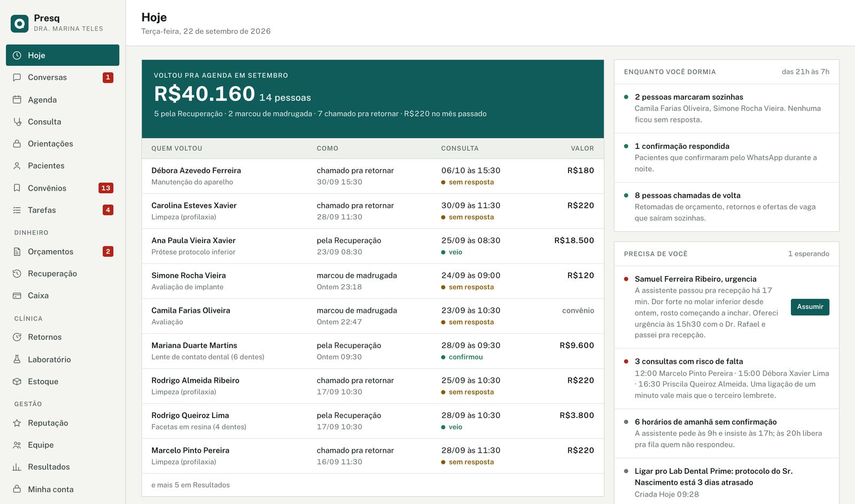Click the document icon for Orçamentos
This screenshot has width=855, height=504.
pyautogui.click(x=17, y=251)
